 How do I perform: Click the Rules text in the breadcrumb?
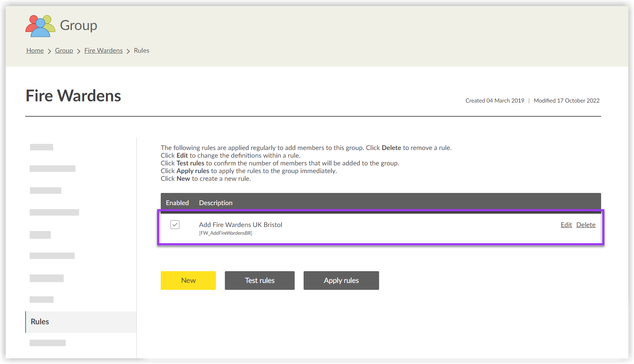(142, 51)
